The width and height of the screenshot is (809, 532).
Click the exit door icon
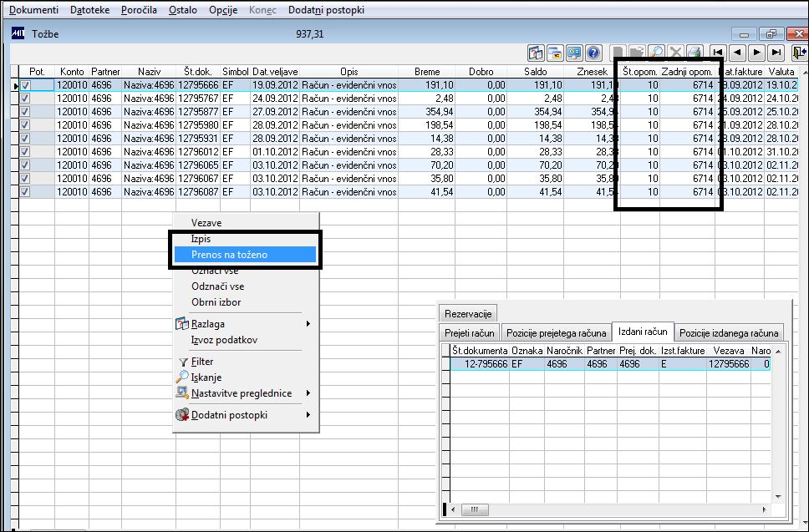799,53
